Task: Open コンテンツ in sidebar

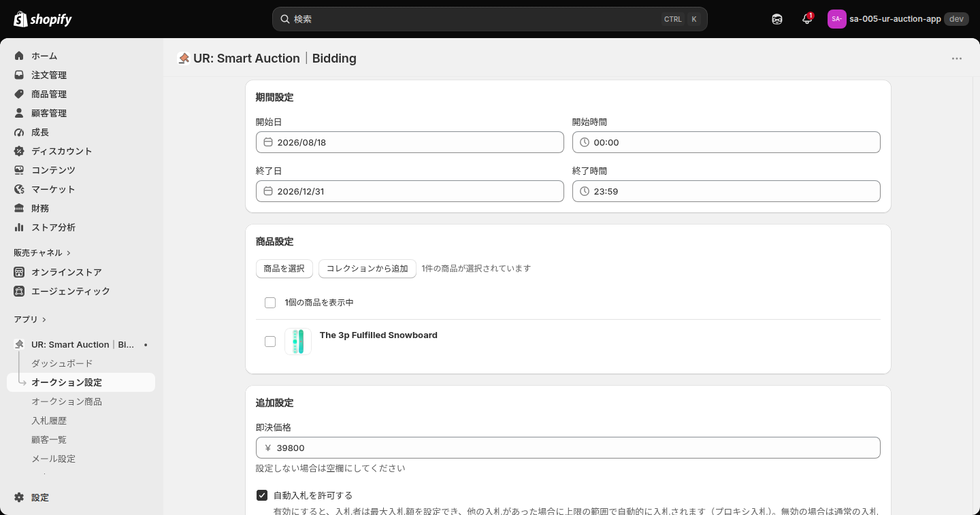Action: click(53, 170)
